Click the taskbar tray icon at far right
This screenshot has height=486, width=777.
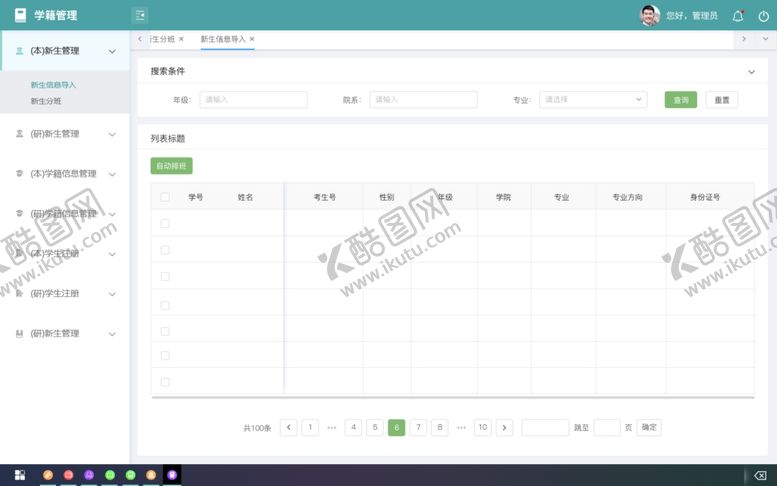tap(760, 476)
